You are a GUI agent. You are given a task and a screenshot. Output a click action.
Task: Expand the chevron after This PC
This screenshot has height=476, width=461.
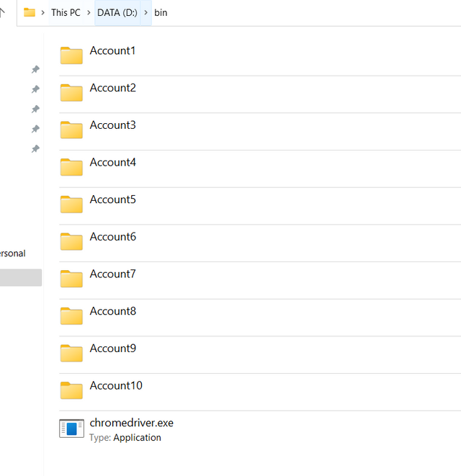[89, 13]
